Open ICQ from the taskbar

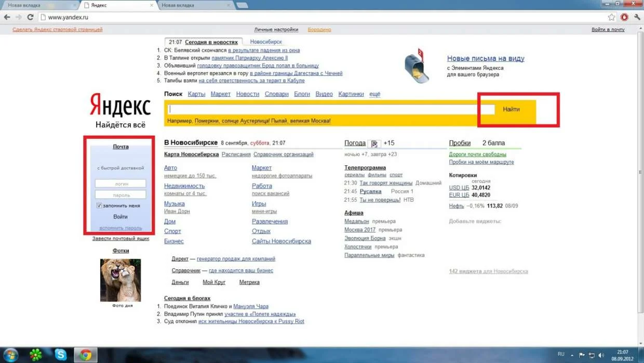(36, 355)
